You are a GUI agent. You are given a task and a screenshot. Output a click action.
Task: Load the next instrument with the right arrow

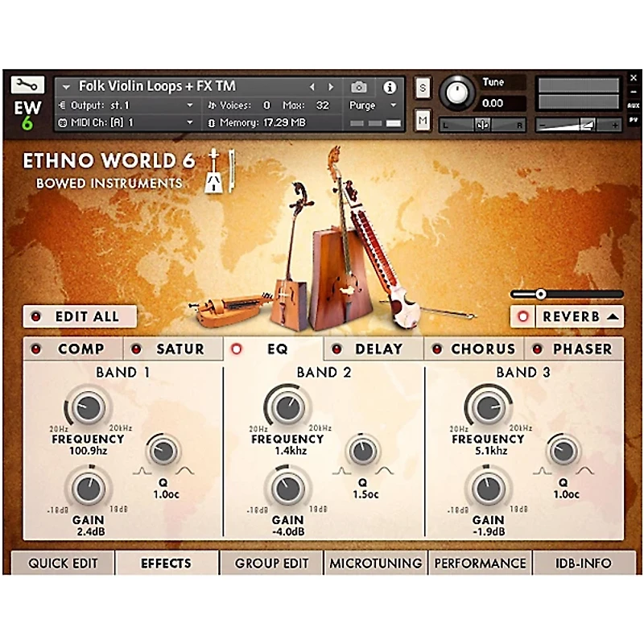click(329, 86)
